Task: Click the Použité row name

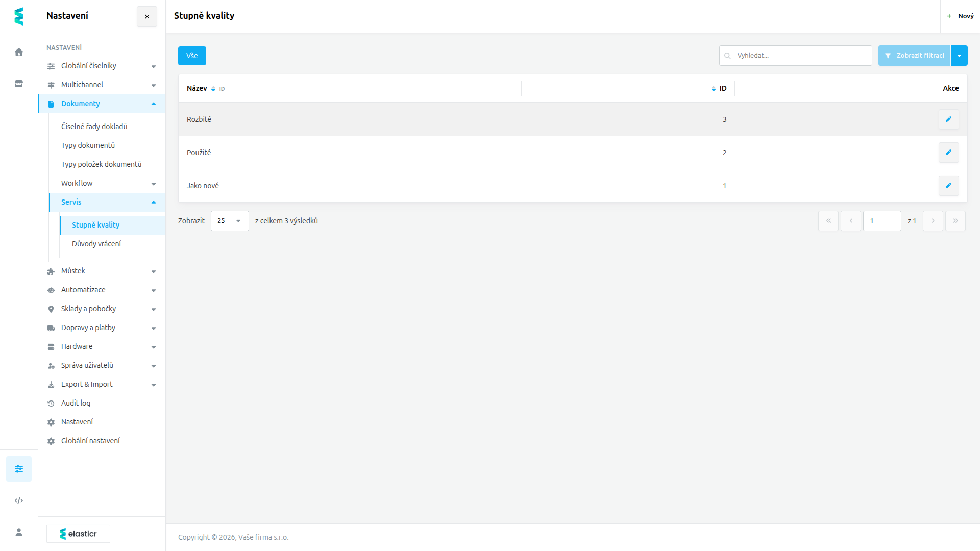Action: pos(199,153)
